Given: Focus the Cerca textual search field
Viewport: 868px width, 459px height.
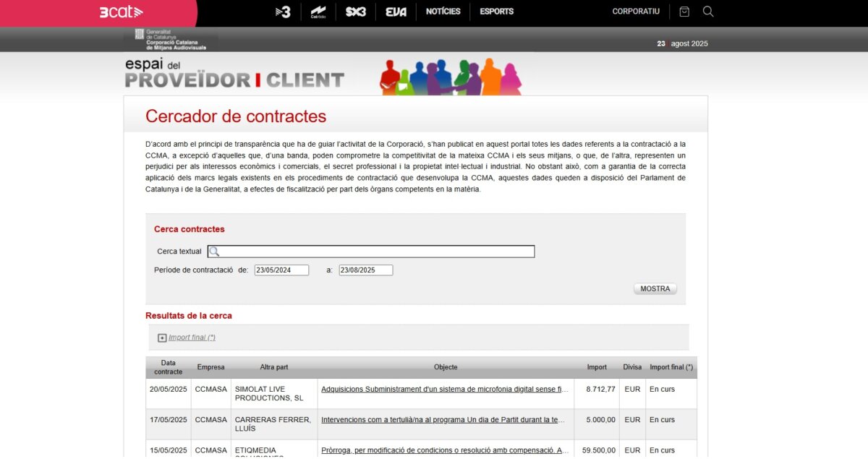Looking at the screenshot, I should pos(371,252).
